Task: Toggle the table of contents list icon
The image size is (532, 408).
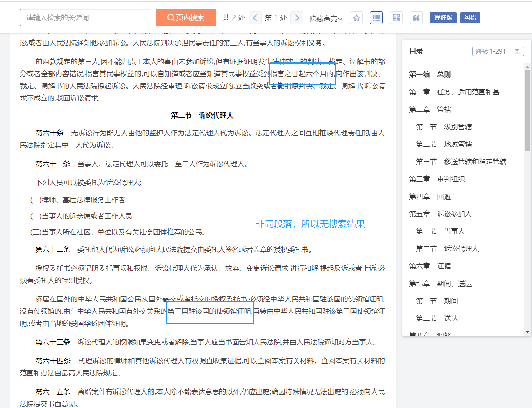Action: (x=376, y=18)
